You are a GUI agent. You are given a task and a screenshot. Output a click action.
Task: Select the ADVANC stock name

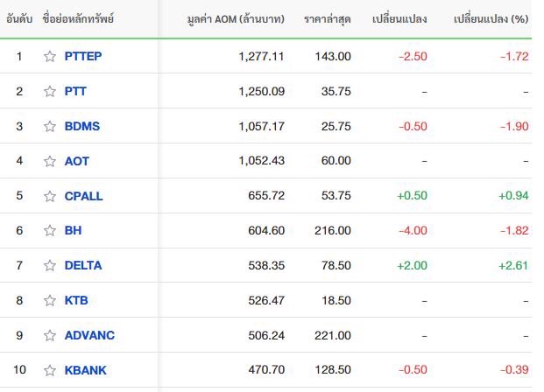[x=89, y=335]
